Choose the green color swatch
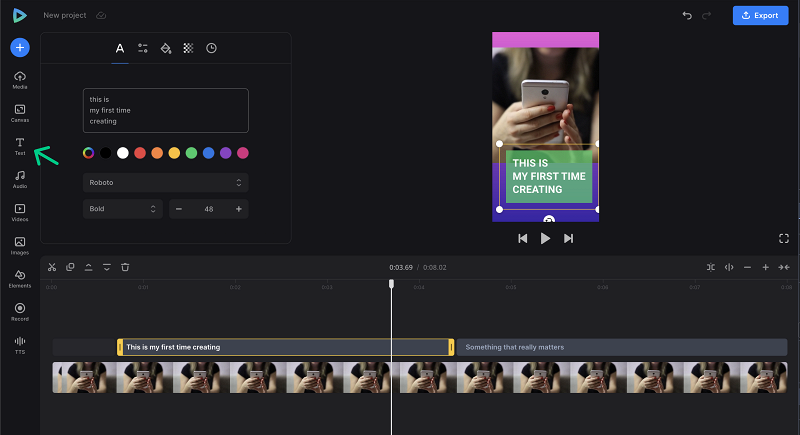This screenshot has width=800, height=435. (x=191, y=153)
